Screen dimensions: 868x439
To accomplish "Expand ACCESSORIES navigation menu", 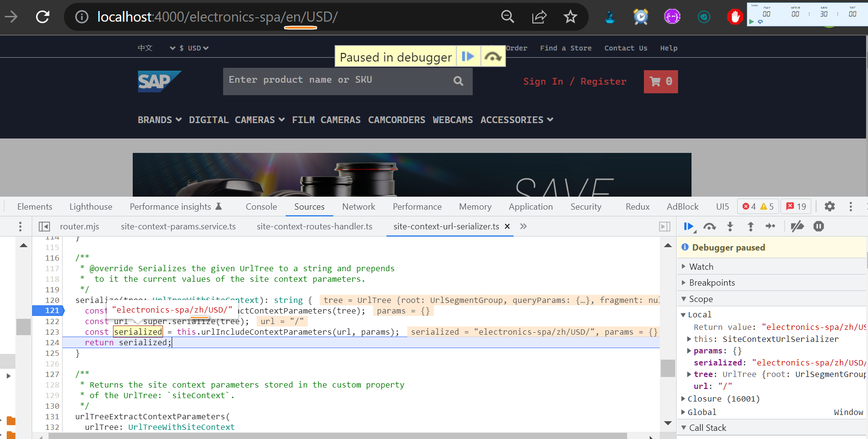I will pos(517,120).
